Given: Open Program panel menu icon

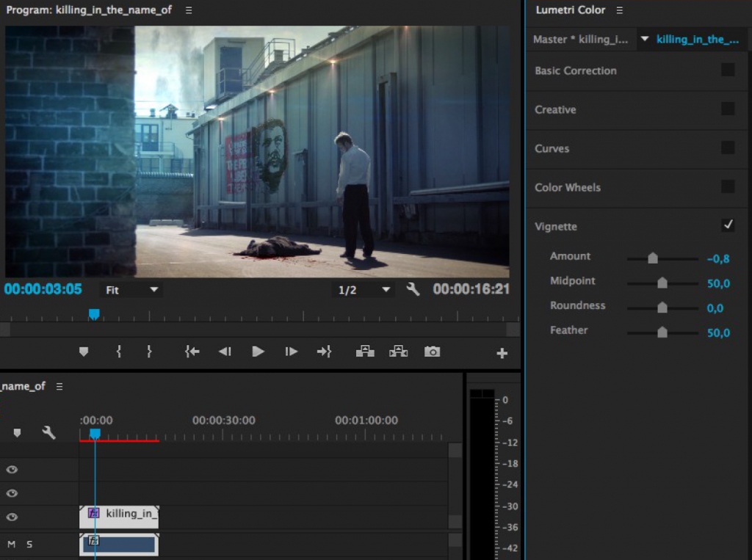Looking at the screenshot, I should 189,10.
